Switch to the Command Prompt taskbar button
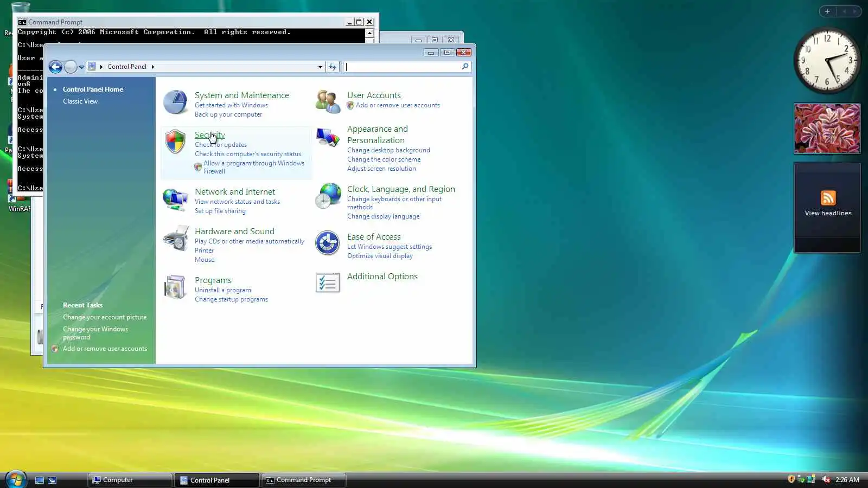The image size is (868, 488). point(304,480)
